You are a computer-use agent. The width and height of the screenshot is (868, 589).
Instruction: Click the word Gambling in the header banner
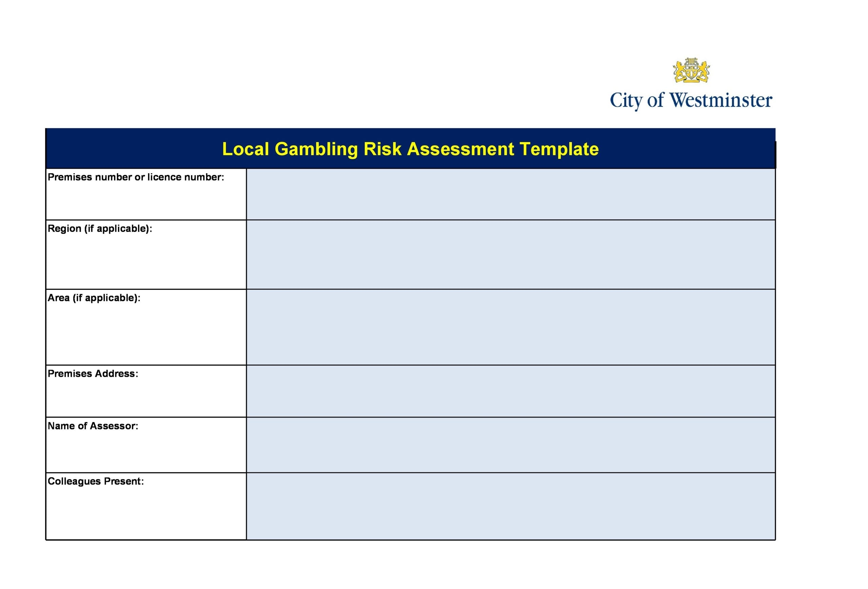[316, 149]
